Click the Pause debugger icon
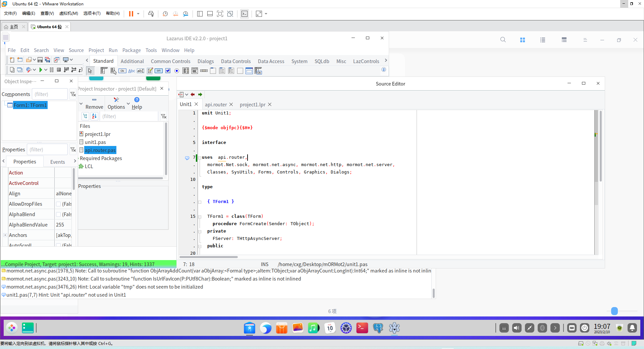 52,70
